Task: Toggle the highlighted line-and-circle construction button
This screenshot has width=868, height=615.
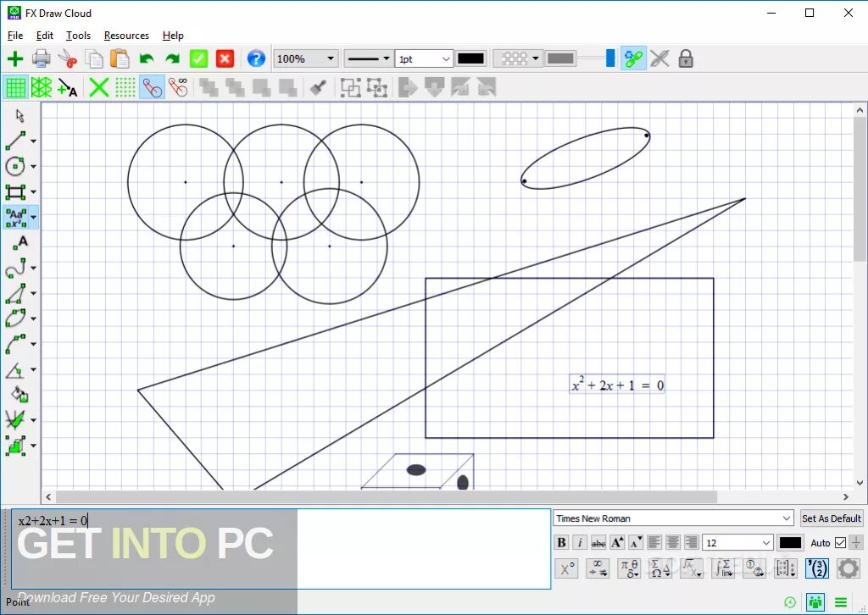Action: point(153,87)
